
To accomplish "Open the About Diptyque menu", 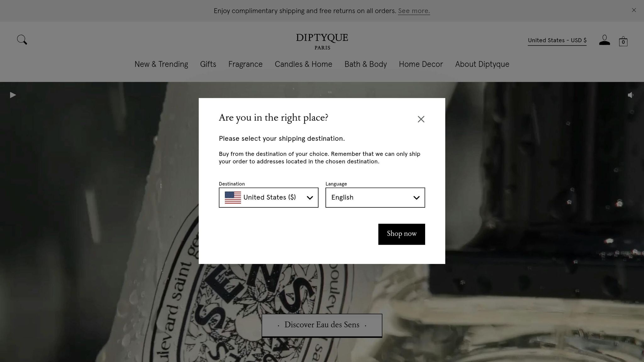I will tap(482, 64).
